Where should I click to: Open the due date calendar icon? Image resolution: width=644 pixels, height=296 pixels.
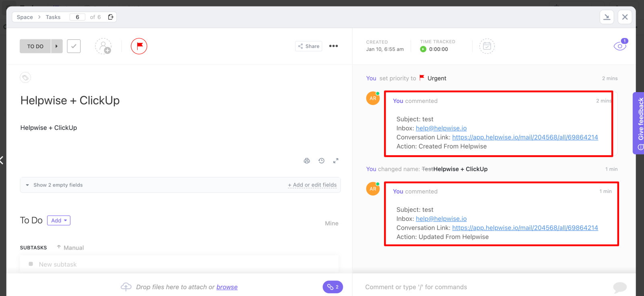pyautogui.click(x=487, y=46)
